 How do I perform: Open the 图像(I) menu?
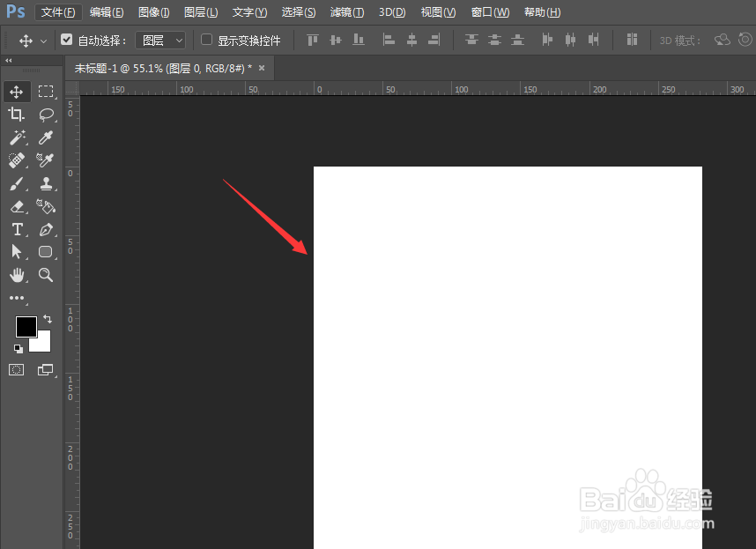pos(154,12)
